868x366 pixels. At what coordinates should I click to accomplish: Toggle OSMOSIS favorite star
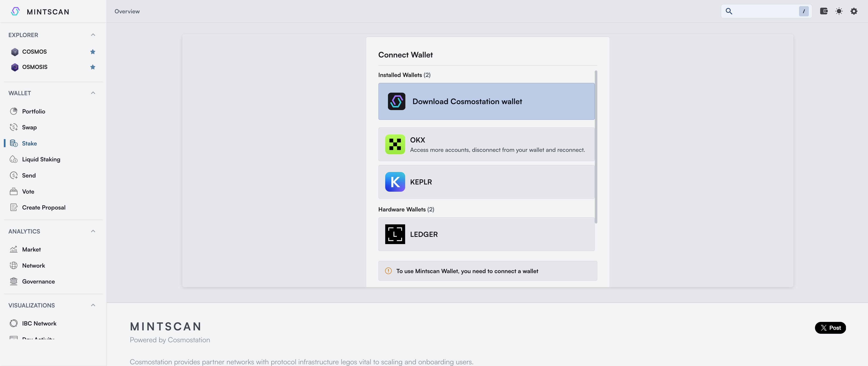click(93, 67)
